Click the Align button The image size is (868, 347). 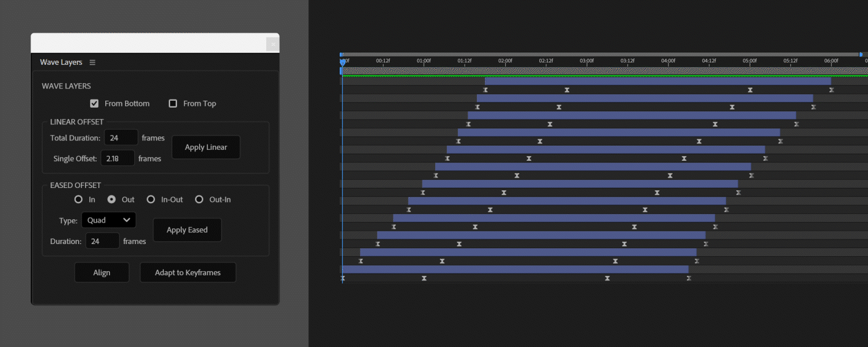[102, 273]
